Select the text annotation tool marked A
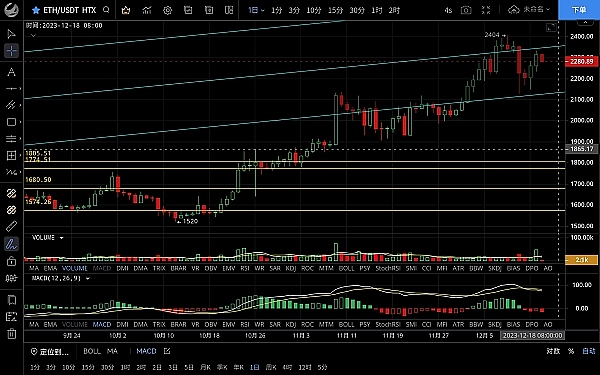The image size is (600, 375). click(x=11, y=72)
